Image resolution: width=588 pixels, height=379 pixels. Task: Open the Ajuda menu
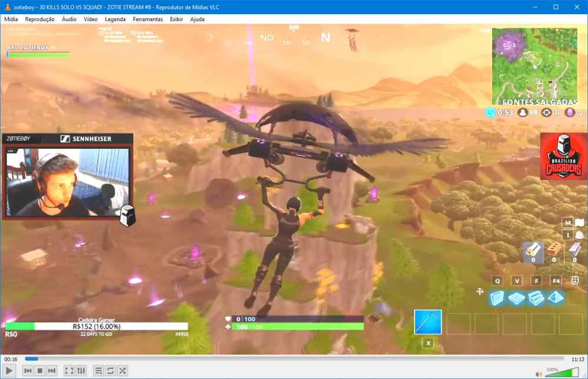197,19
